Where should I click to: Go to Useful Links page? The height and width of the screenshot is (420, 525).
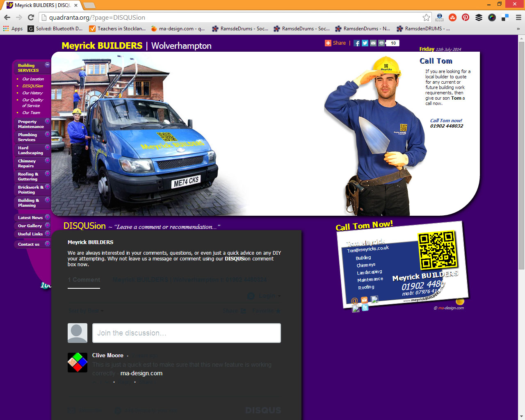click(30, 234)
